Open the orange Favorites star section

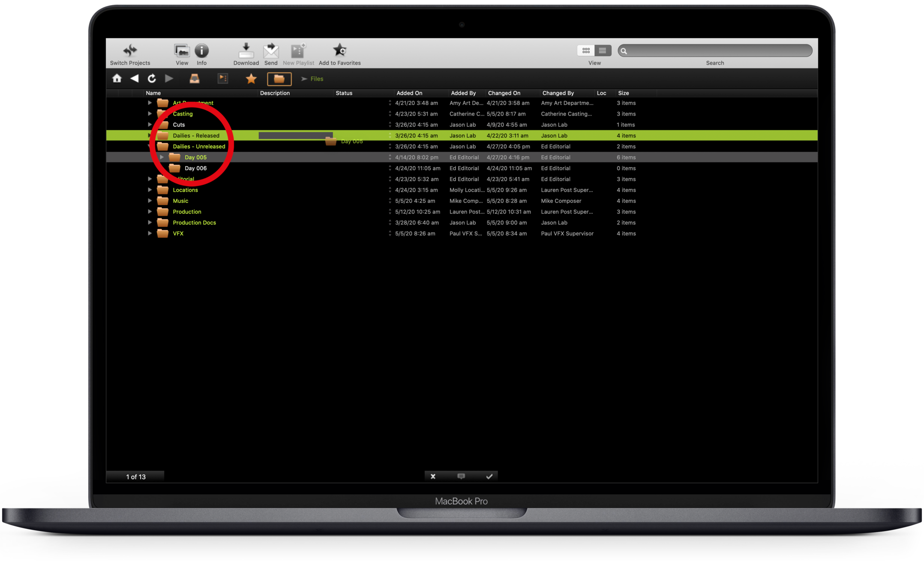(x=251, y=78)
